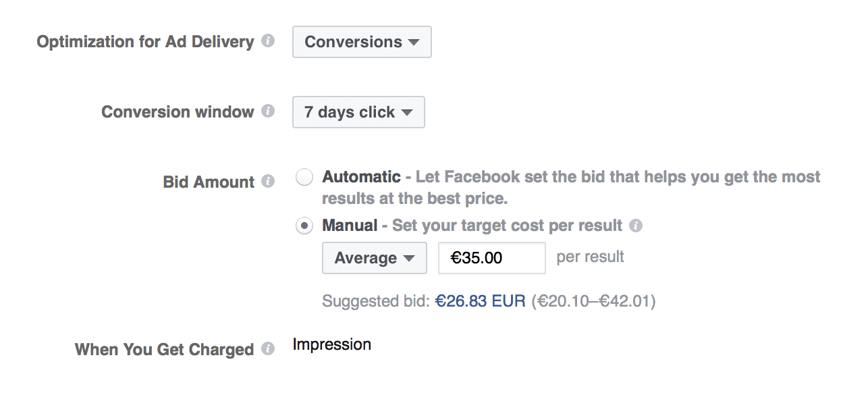Click info icon beside Optimization for Ad Delivery

coord(268,41)
